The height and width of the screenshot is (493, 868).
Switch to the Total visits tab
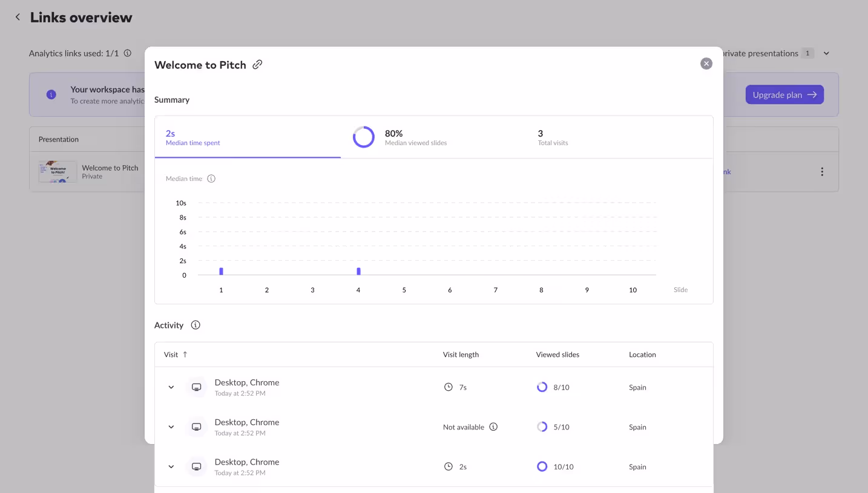click(x=553, y=137)
